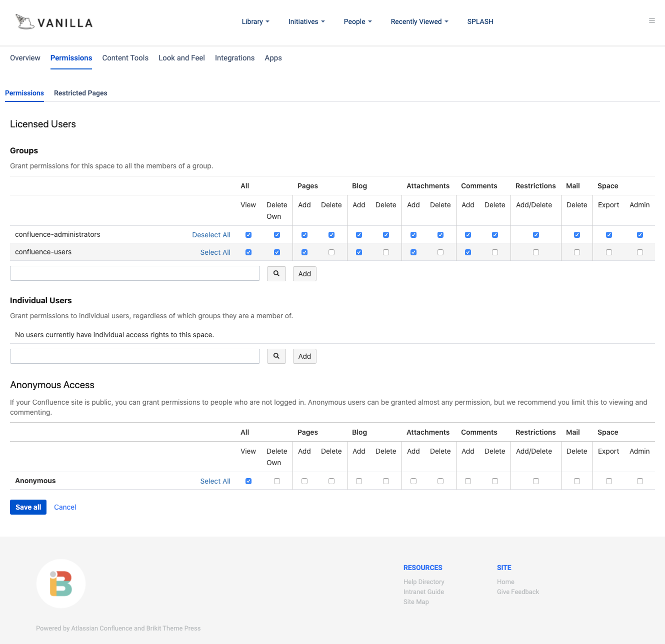Enable Pages Delete for confluence-users
This screenshot has height=644, width=665.
tap(331, 252)
